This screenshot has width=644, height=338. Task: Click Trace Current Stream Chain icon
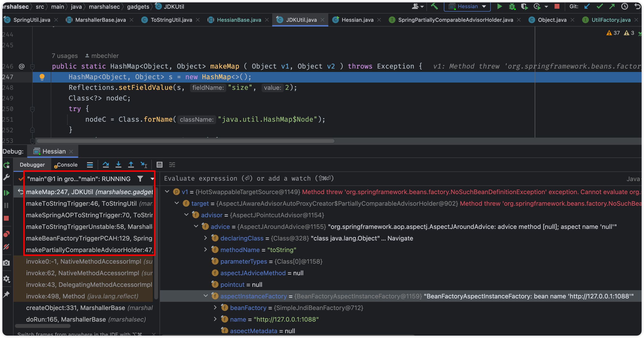[x=172, y=164]
